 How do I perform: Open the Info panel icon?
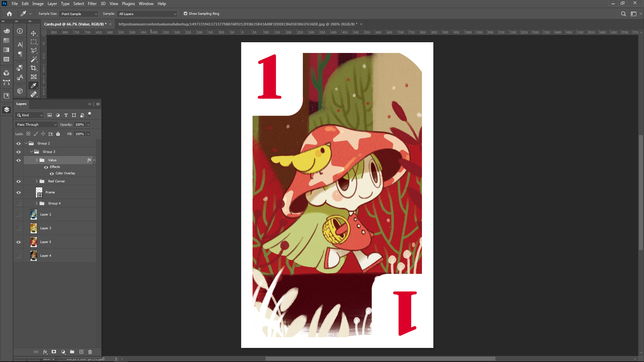point(20,31)
